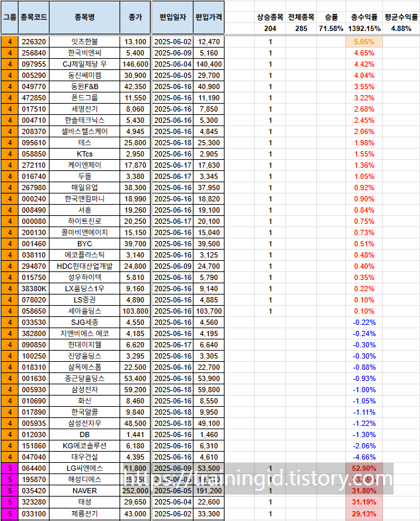
Task: Select stock code 064400
Action: coord(34,468)
